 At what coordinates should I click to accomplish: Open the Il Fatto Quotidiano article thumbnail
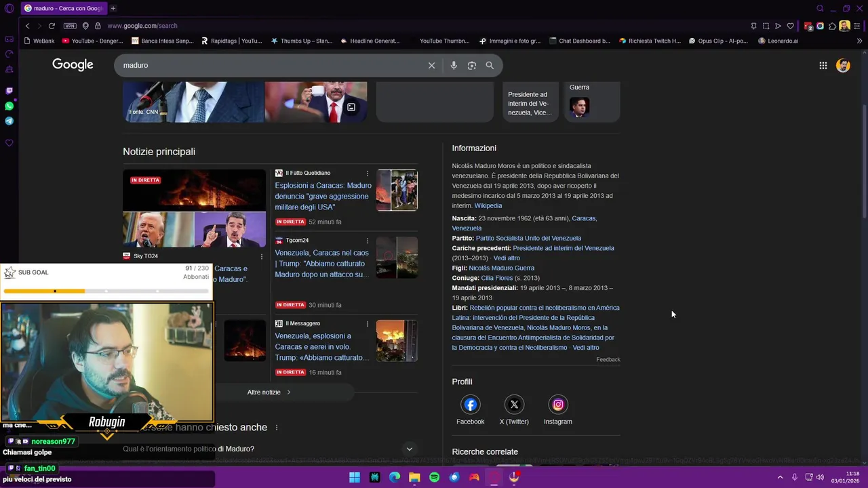pyautogui.click(x=397, y=190)
